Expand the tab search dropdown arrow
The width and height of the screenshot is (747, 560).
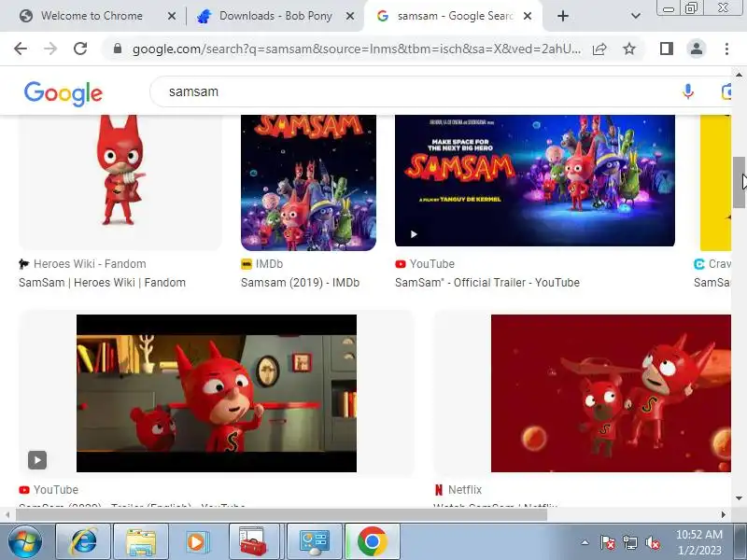[x=636, y=16]
